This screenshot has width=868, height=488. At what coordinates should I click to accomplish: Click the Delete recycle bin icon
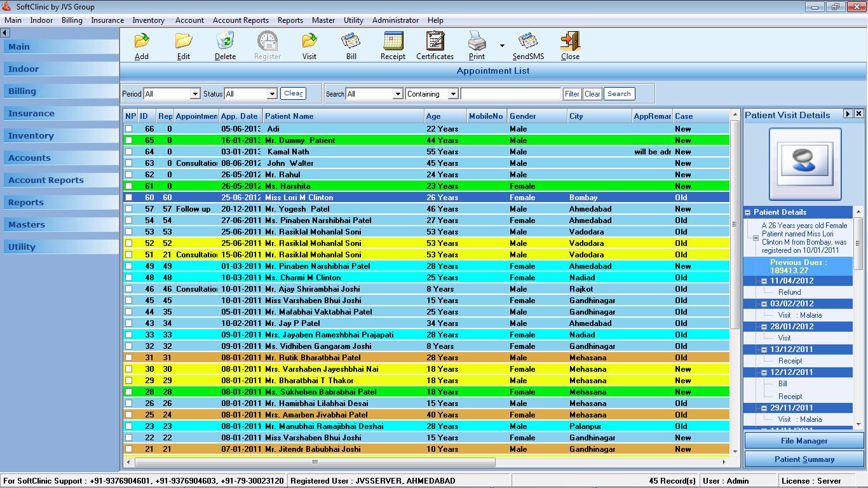coord(225,42)
